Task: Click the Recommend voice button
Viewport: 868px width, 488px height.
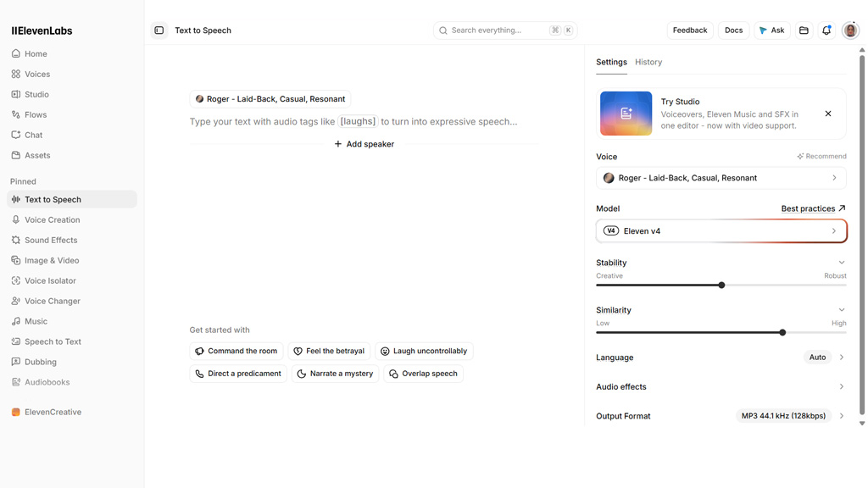Action: pyautogui.click(x=821, y=157)
